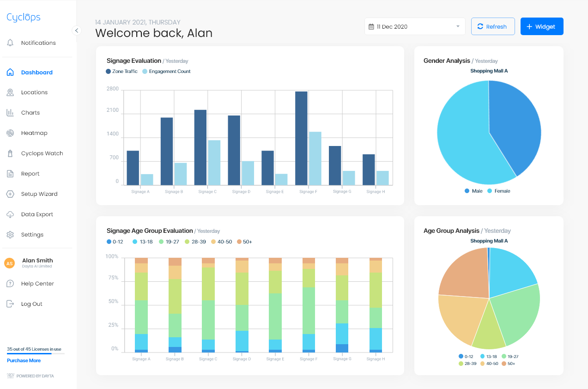Open Charts from the sidebar menu
This screenshot has width=588, height=389.
coord(30,113)
